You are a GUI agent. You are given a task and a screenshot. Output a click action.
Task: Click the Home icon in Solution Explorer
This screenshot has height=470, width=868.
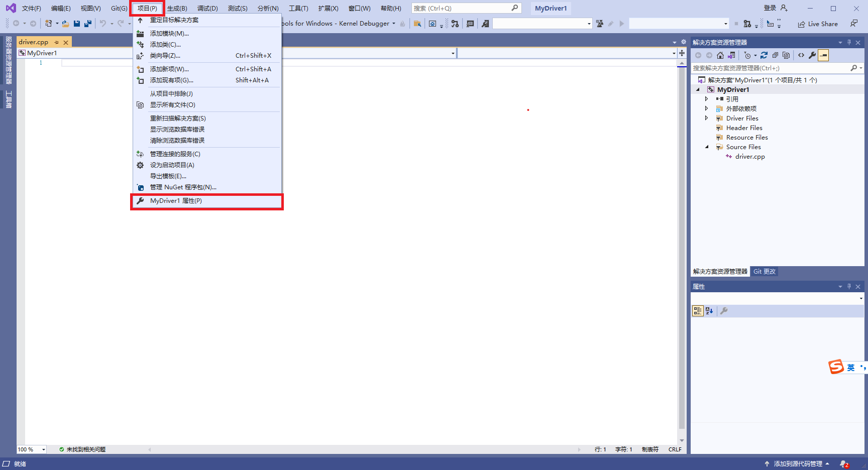pos(720,55)
